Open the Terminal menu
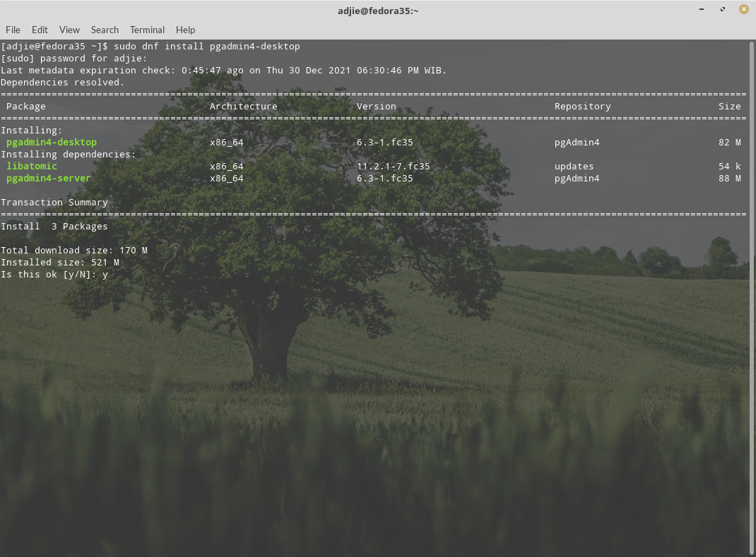 [x=147, y=30]
